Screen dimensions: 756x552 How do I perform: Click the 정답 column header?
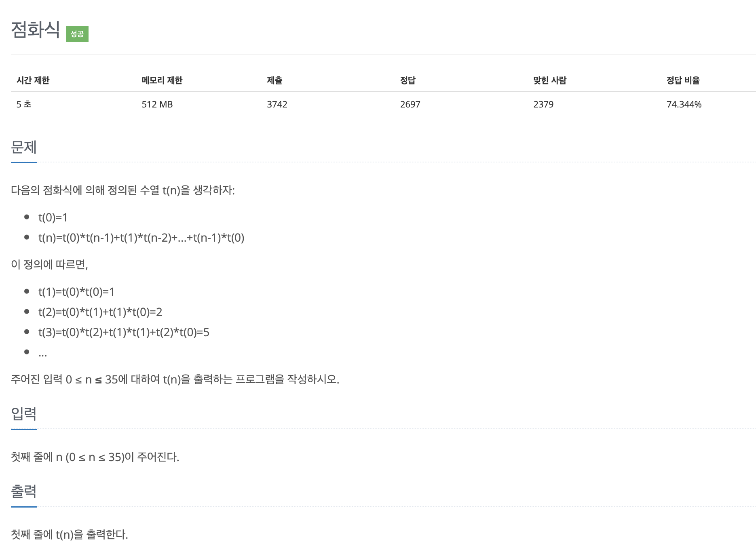coord(408,80)
